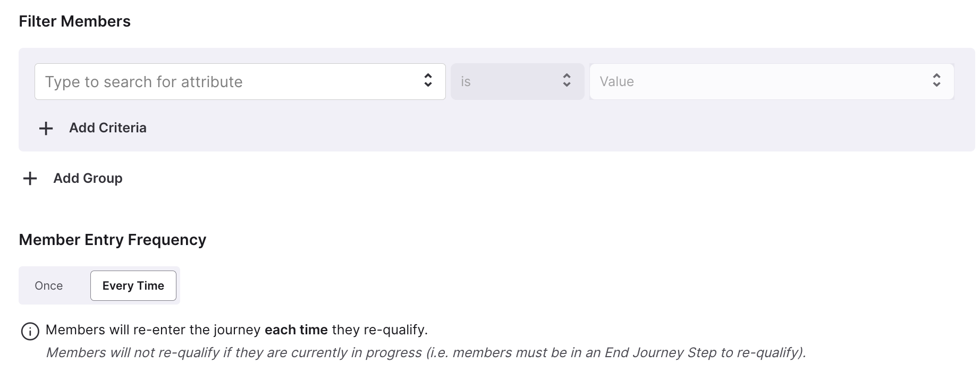Screen dimensions: 980x371
Task: Click the info circle icon near re-enter message
Action: 30,331
